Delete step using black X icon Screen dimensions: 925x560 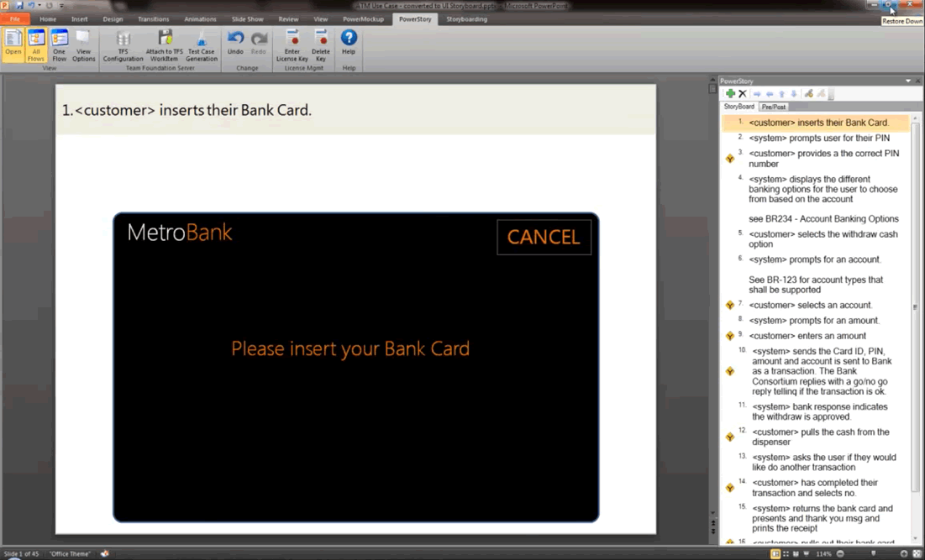click(743, 94)
